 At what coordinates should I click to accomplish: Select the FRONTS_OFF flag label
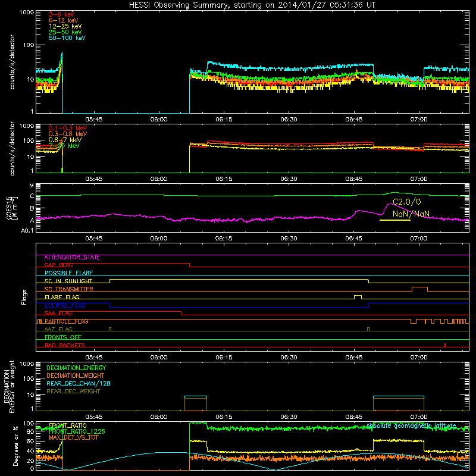[63, 337]
